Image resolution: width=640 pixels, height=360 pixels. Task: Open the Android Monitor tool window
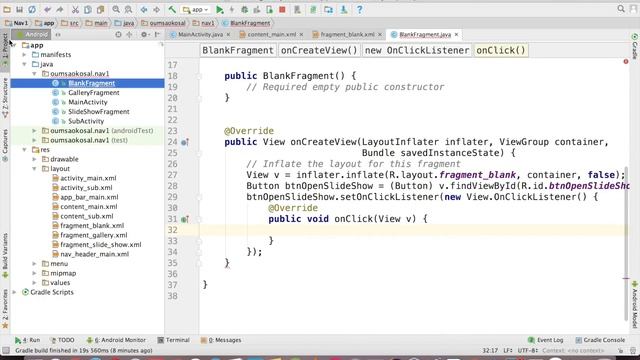(116, 340)
